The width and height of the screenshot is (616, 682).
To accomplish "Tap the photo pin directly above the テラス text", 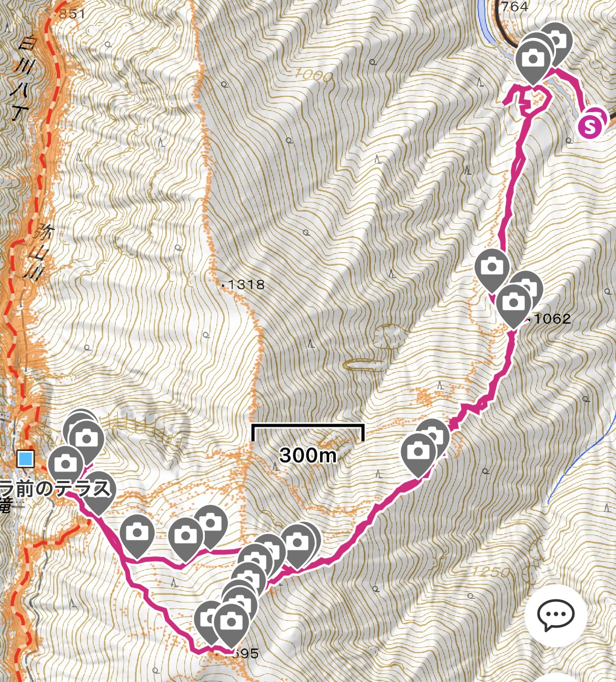I will [x=66, y=463].
